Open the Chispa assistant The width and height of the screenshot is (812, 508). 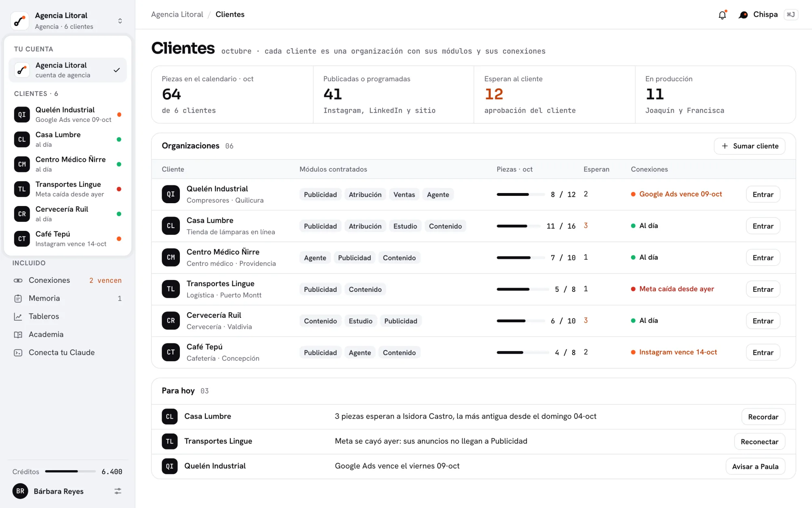[x=758, y=15]
